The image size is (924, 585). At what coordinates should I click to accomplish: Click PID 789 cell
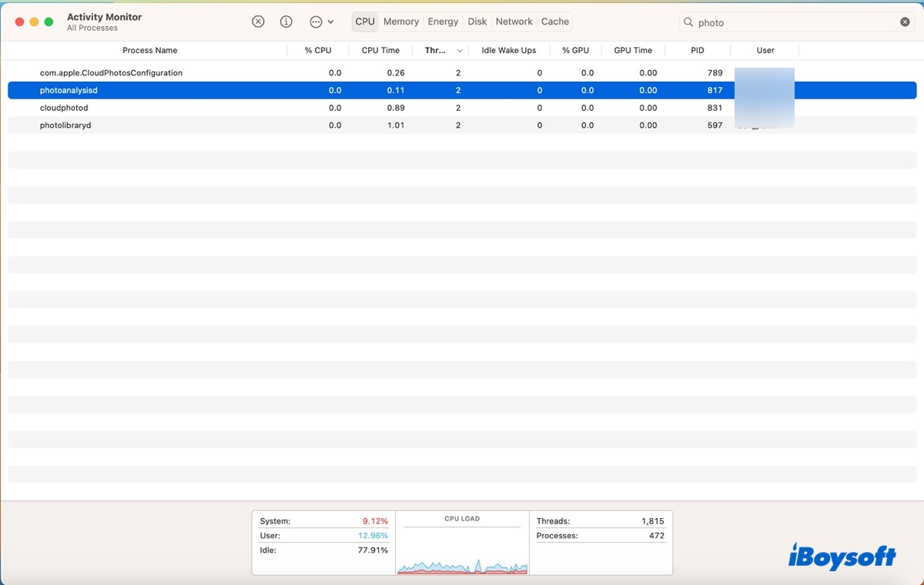pos(715,73)
